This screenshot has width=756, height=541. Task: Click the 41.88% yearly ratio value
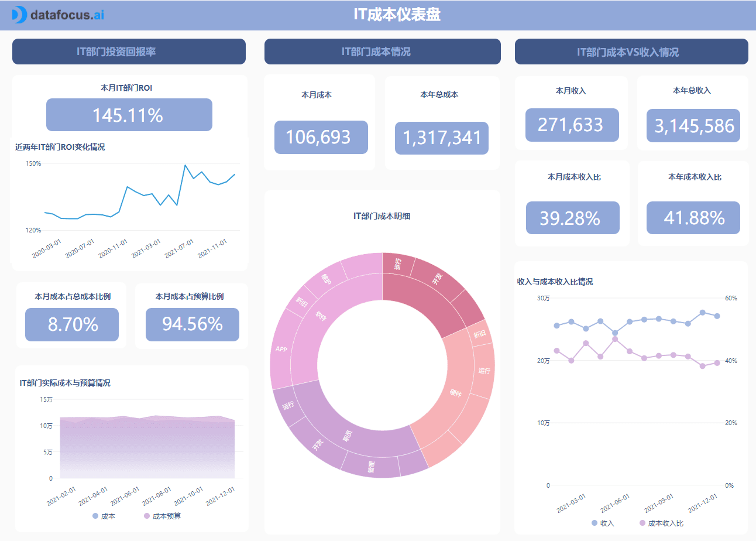(x=693, y=218)
